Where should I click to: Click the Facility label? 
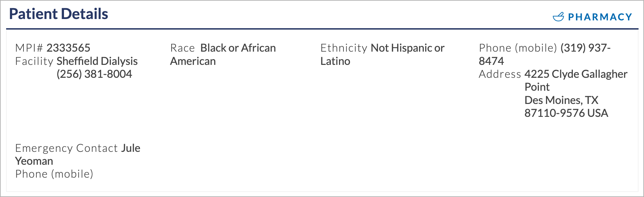pos(34,61)
